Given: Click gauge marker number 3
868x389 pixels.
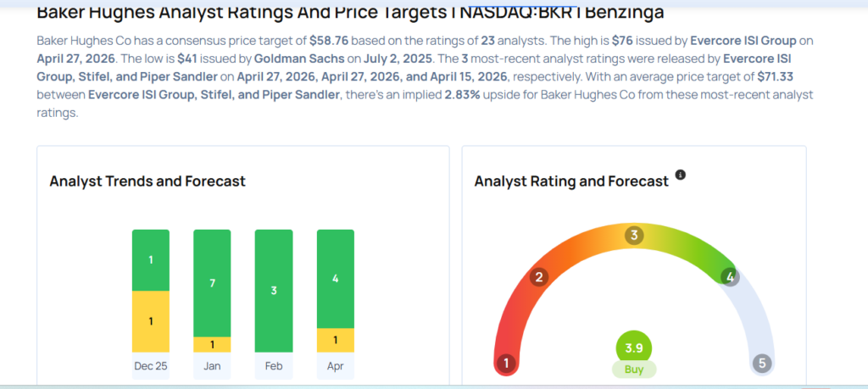Looking at the screenshot, I should [x=633, y=235].
